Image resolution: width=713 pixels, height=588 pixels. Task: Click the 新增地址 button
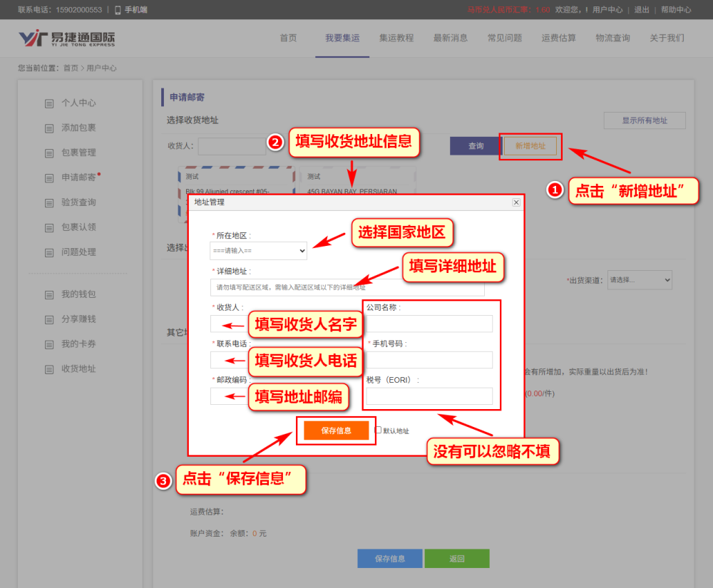530,146
